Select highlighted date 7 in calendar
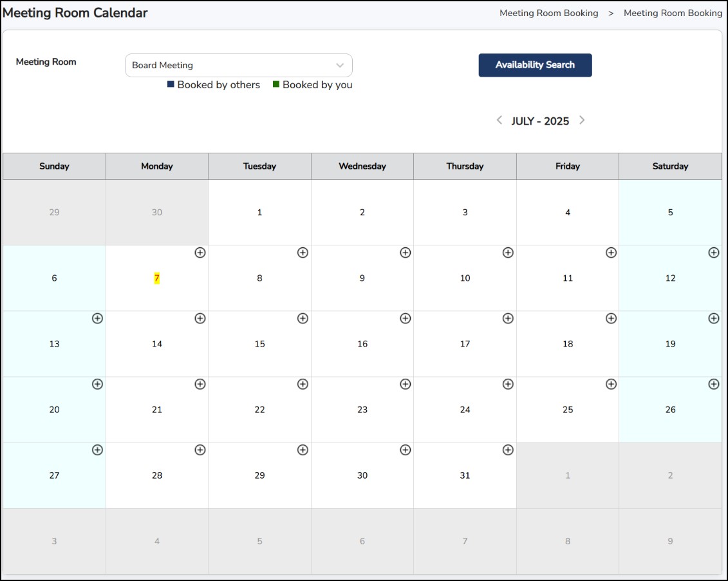 [x=157, y=278]
